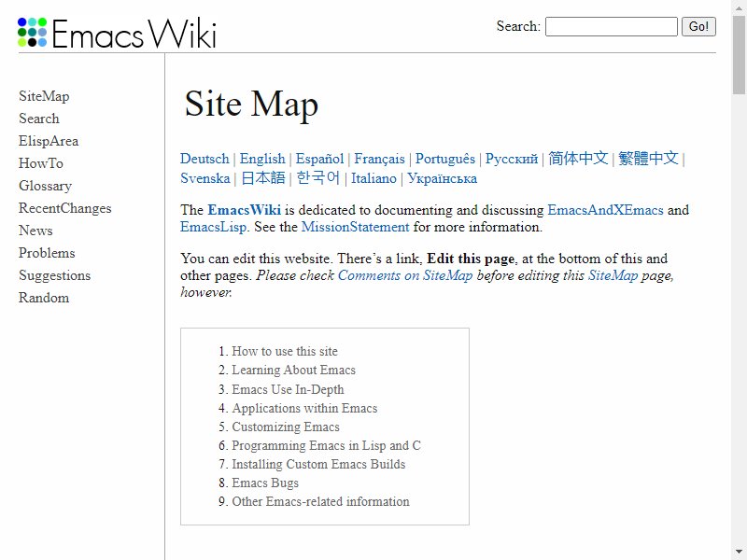Open the Suggestions sidebar link
Screen dimensions: 747x560
point(55,275)
